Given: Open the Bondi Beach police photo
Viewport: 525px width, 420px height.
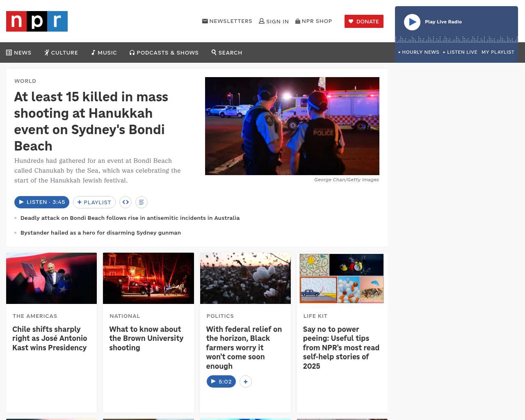Looking at the screenshot, I should coord(292,126).
